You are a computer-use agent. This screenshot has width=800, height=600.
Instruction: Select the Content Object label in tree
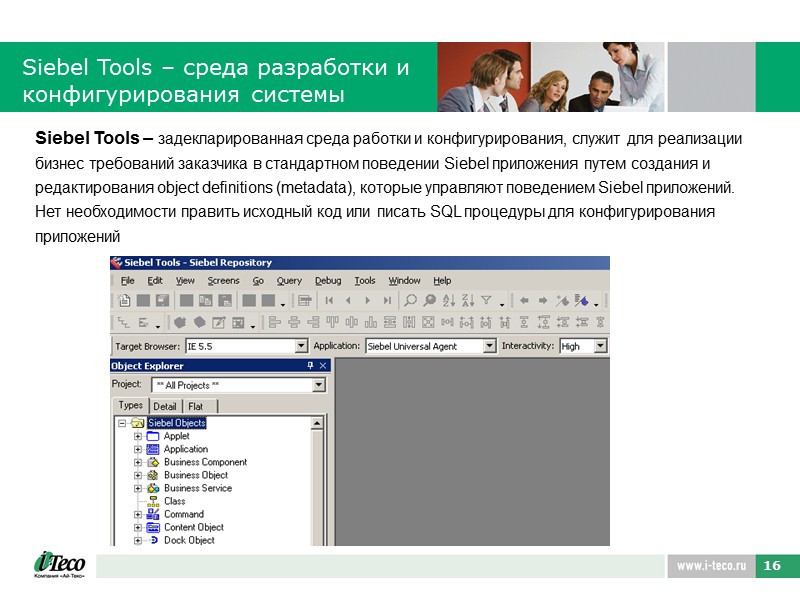194,528
